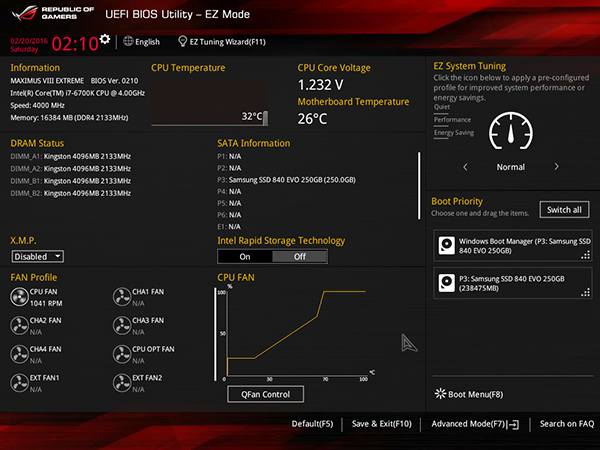Click the globe language icon
Image resolution: width=600 pixels, height=450 pixels.
click(128, 41)
